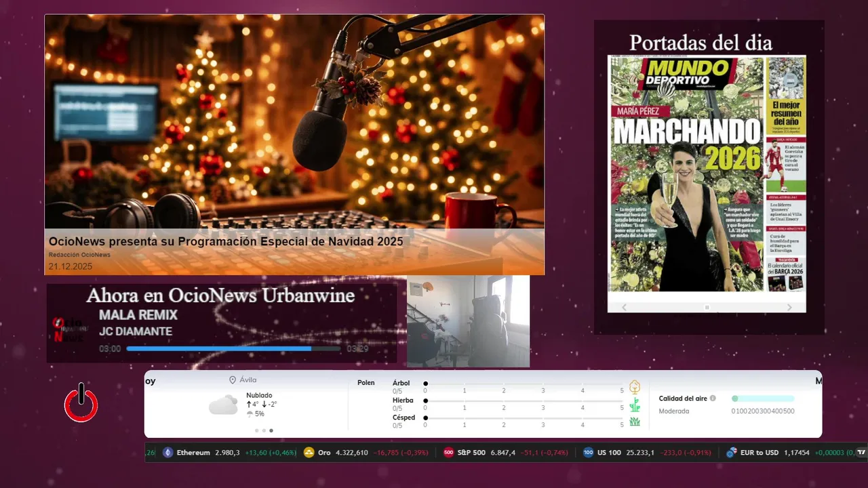Click the EUR to USD ticker name
The image size is (868, 488).
(x=759, y=453)
